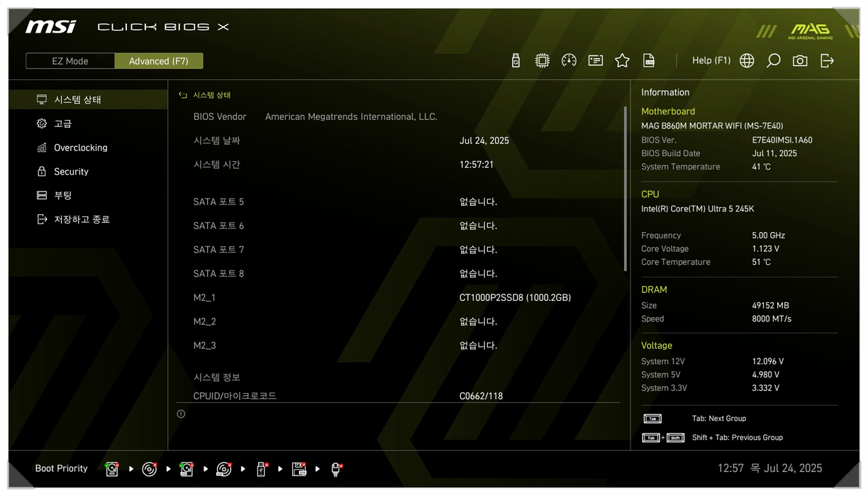Open the speedometer hardware monitor icon
This screenshot has height=496, width=868.
(x=569, y=61)
